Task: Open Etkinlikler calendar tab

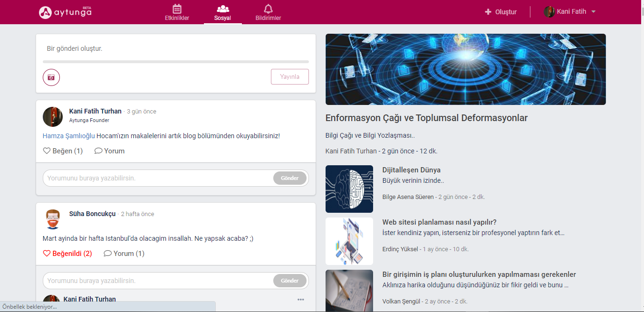Action: tap(177, 13)
